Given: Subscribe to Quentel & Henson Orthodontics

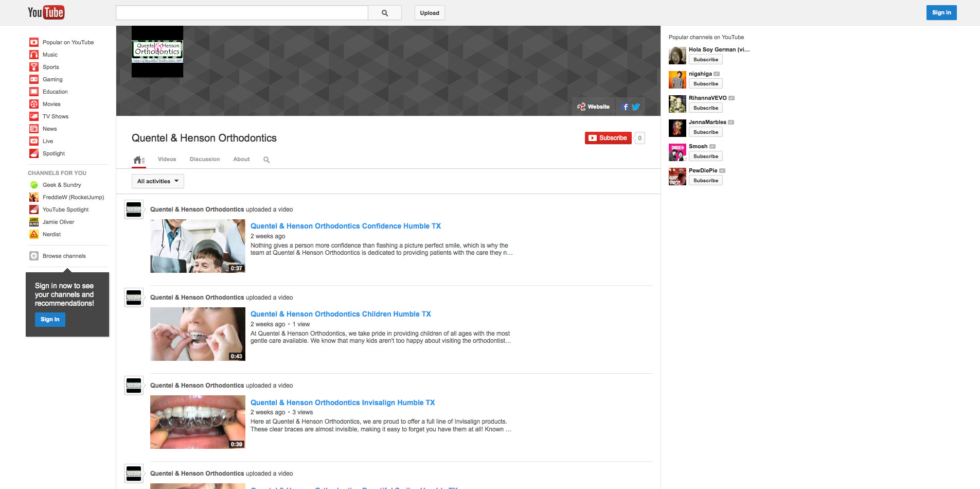Looking at the screenshot, I should (608, 138).
